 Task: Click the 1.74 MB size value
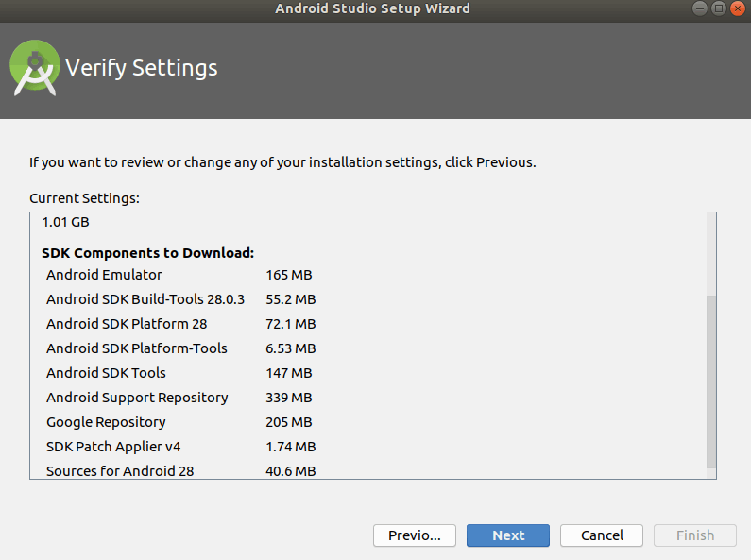pos(291,447)
